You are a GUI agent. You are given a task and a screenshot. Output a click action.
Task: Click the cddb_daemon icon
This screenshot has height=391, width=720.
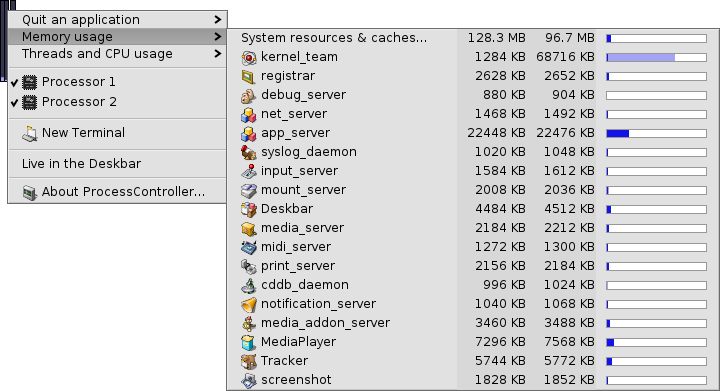(248, 285)
